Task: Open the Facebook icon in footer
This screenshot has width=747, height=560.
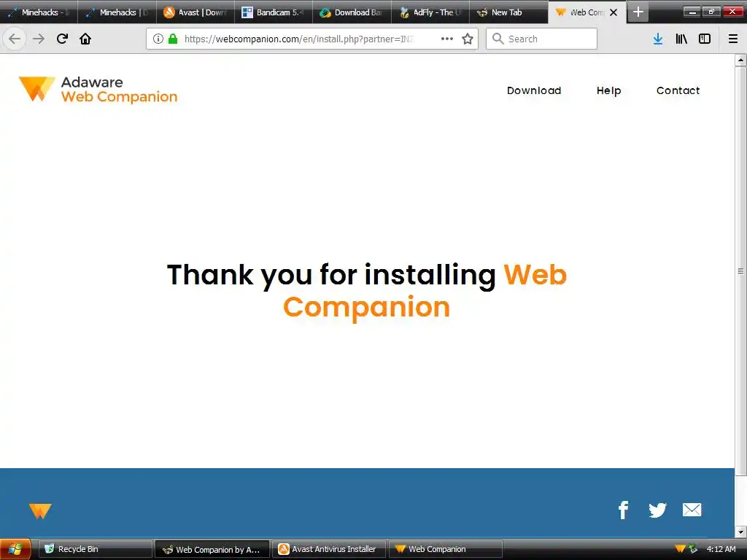Action: click(x=623, y=510)
